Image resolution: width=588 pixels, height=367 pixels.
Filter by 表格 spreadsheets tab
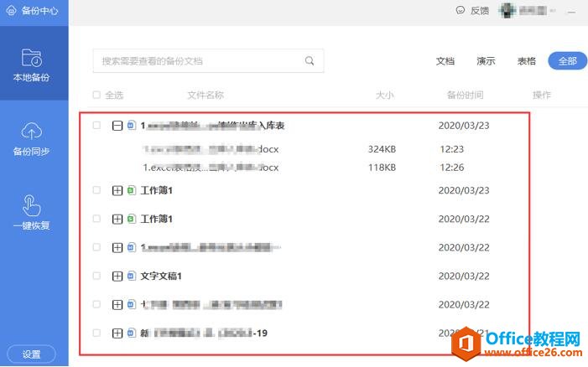click(526, 61)
